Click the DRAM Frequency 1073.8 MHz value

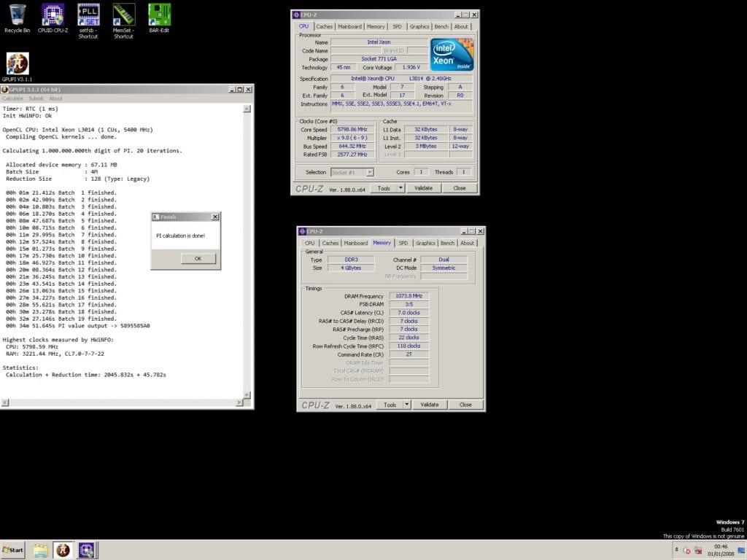coord(409,296)
